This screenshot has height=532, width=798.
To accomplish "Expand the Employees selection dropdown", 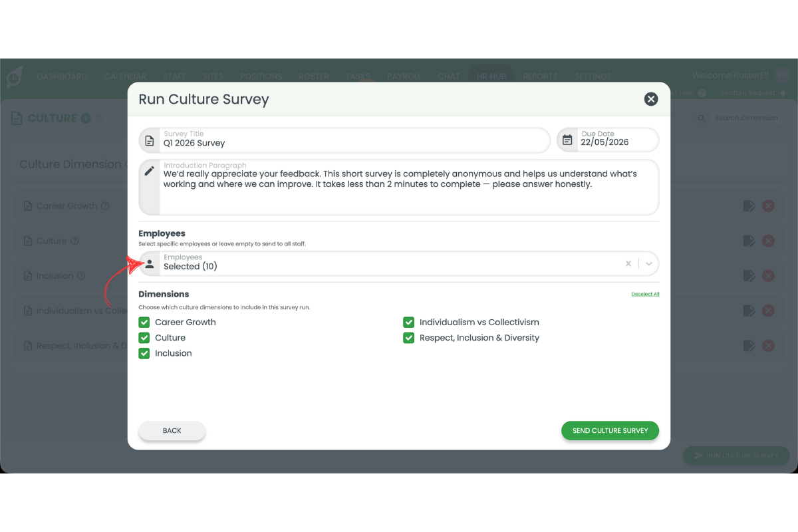I will point(648,263).
